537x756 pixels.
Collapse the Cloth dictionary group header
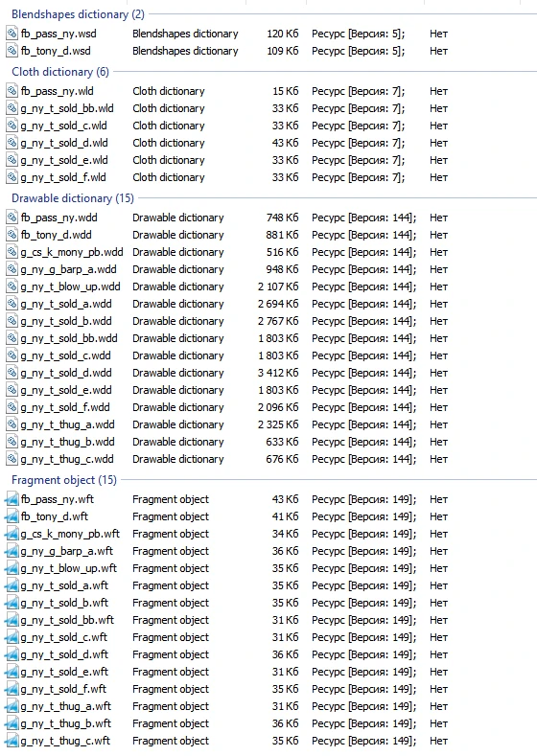(60, 72)
